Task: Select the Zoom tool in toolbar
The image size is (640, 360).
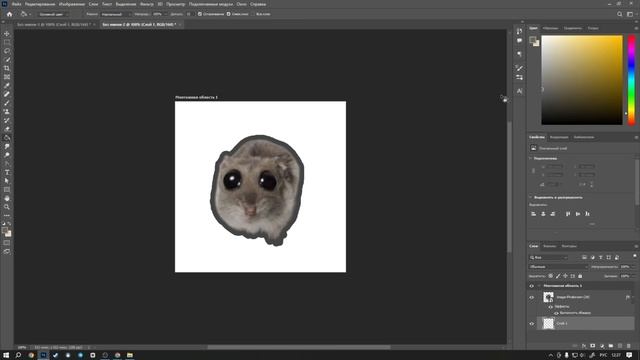Action: (x=7, y=207)
